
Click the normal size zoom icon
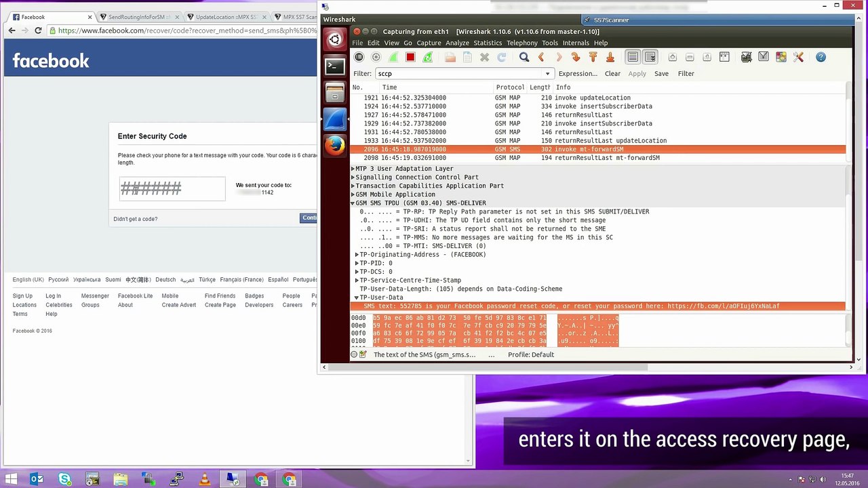707,58
